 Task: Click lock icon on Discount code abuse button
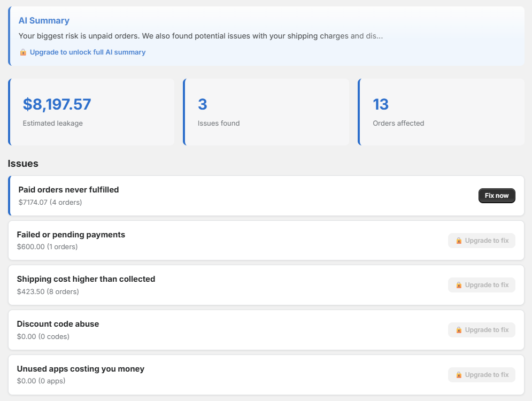point(459,330)
